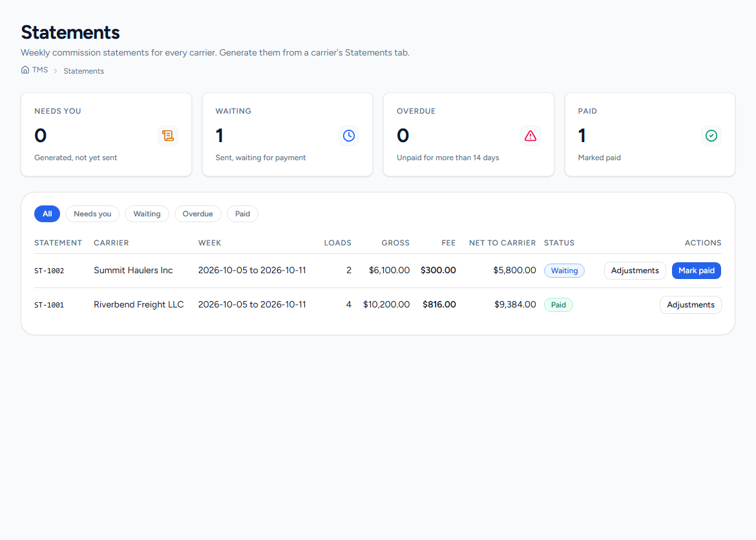Click the orange scroll icon in Needs You card
Screen dimensions: 756x540
[x=168, y=136]
